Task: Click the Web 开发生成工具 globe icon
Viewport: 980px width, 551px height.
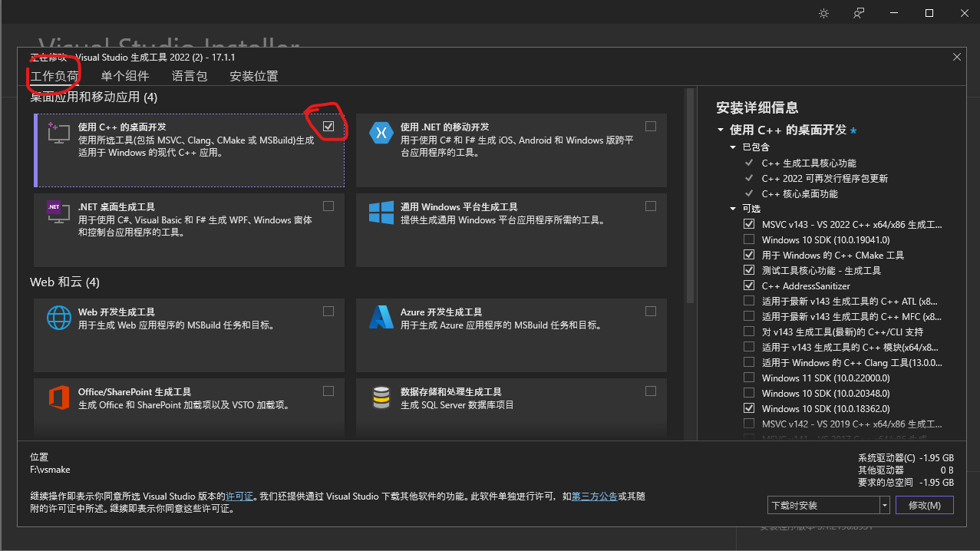Action: click(x=58, y=317)
